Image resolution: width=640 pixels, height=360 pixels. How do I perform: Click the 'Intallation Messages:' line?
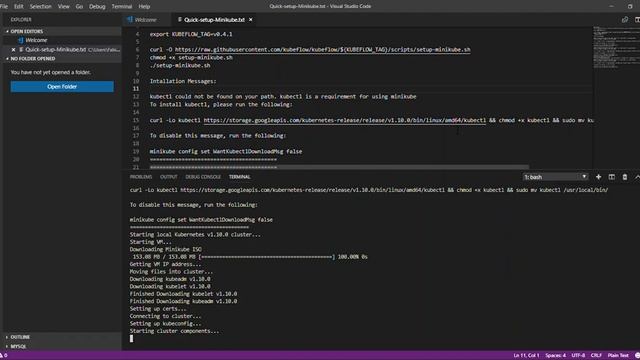coord(183,81)
